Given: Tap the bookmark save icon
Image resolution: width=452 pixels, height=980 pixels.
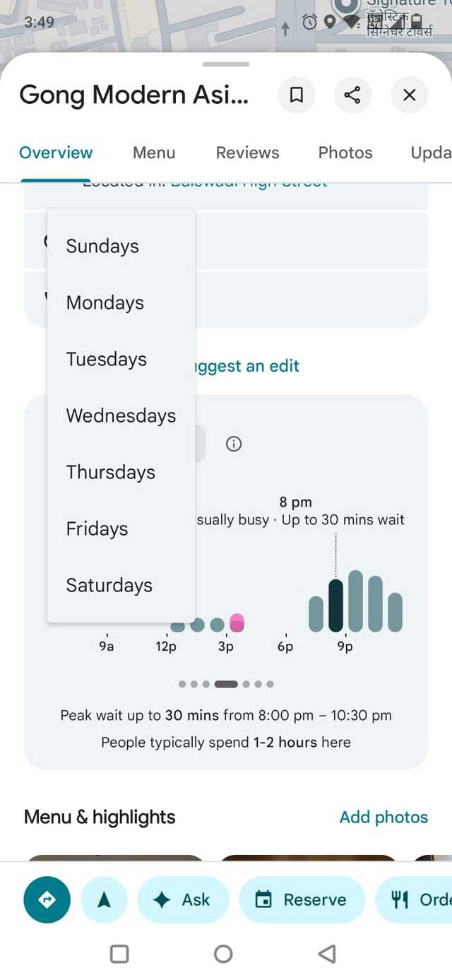Looking at the screenshot, I should [297, 95].
